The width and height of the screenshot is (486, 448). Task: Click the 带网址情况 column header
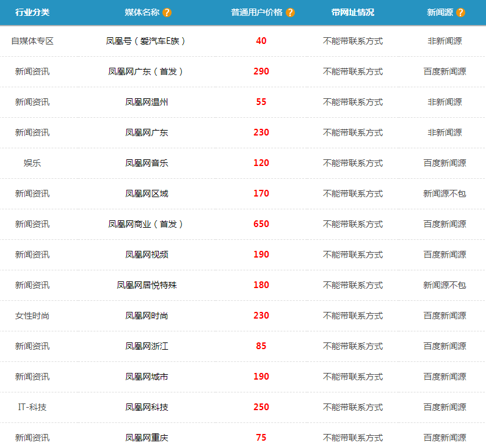[x=353, y=12]
